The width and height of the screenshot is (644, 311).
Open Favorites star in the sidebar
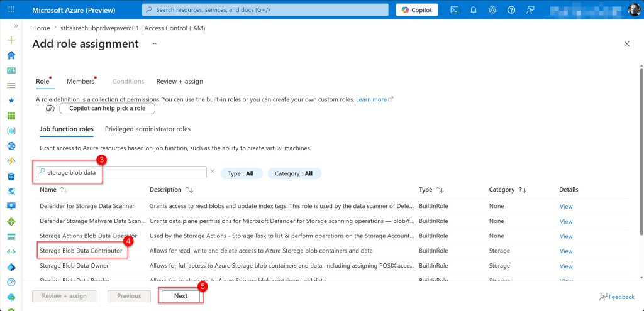[11, 100]
